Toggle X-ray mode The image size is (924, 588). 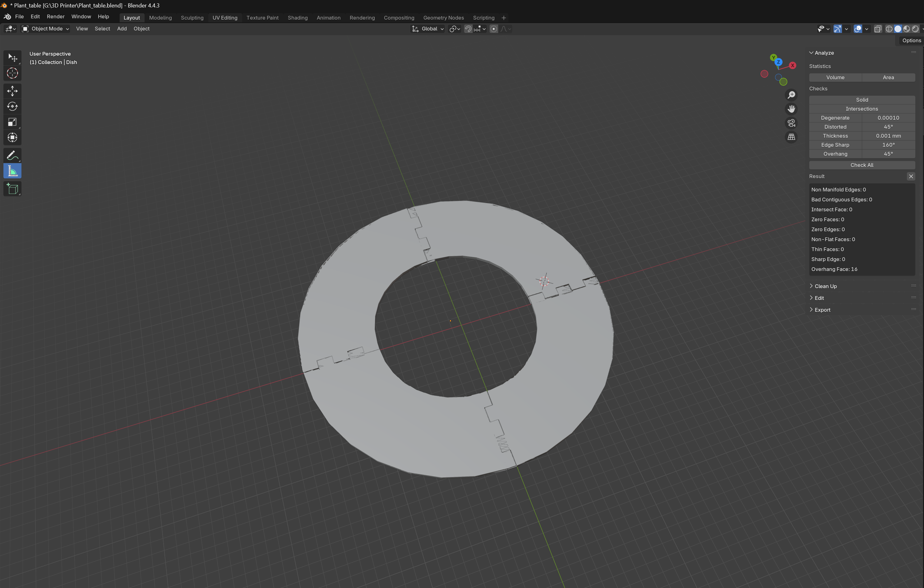tap(878, 29)
